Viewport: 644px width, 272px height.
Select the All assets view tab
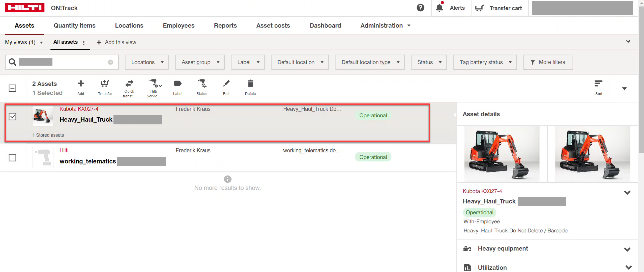click(x=66, y=42)
